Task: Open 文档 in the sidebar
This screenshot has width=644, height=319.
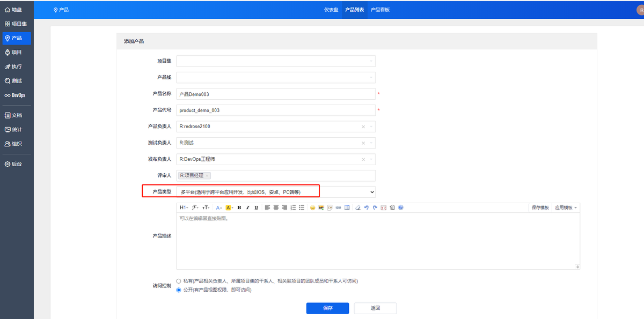Action: click(x=17, y=115)
